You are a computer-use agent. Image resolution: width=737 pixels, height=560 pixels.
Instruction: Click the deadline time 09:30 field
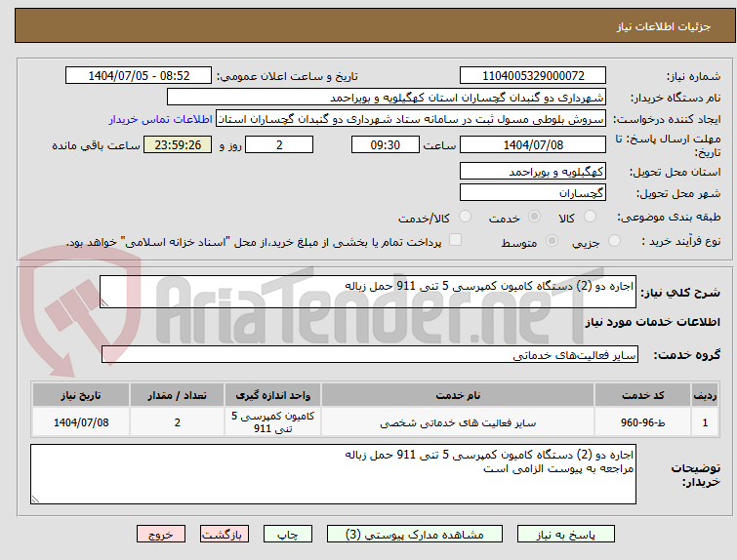click(386, 144)
